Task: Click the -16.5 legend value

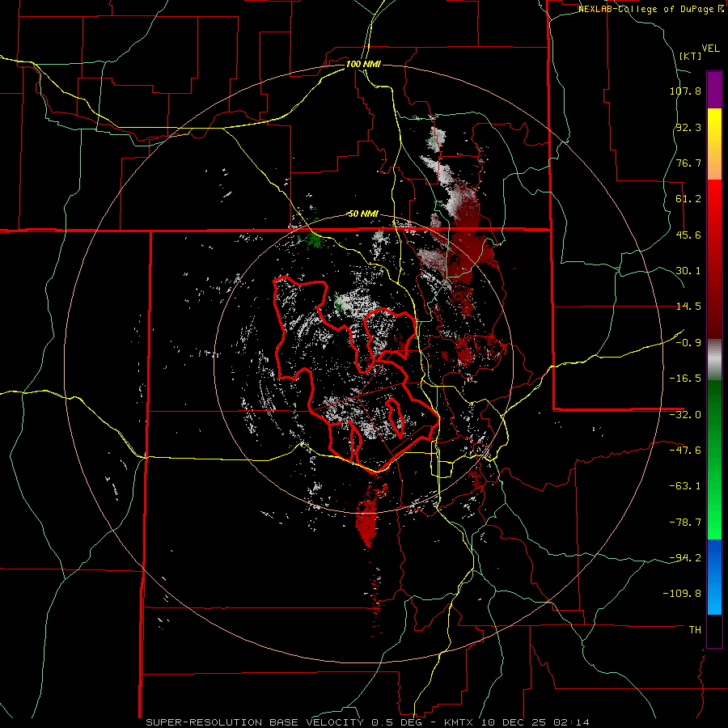Action: [x=685, y=379]
